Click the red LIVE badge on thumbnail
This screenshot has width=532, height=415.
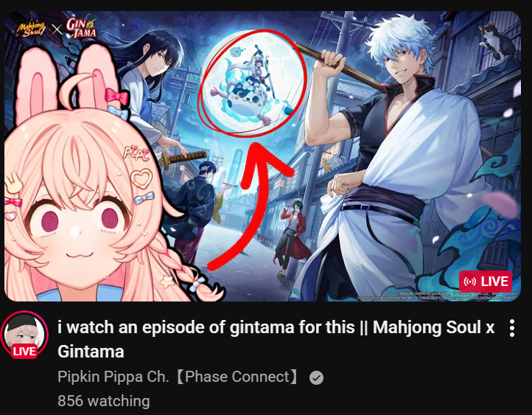coord(486,282)
